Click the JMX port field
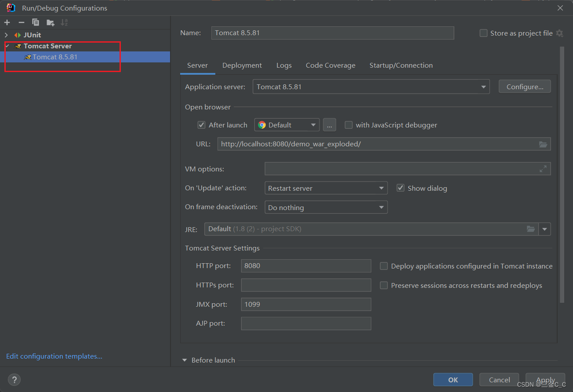The width and height of the screenshot is (573, 392). (306, 304)
